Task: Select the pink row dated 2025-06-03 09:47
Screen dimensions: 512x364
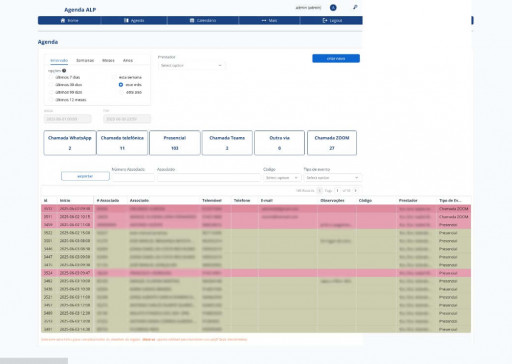Action: 256,273
